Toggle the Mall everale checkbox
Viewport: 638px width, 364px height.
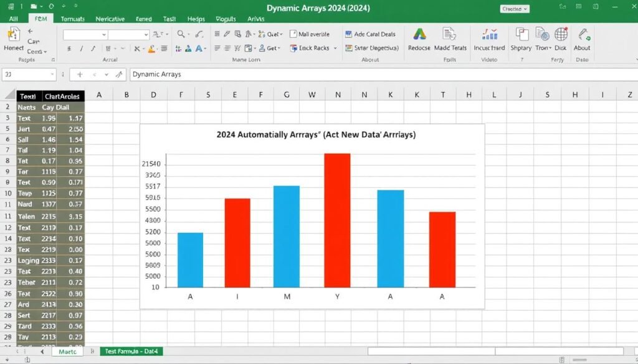coord(293,34)
